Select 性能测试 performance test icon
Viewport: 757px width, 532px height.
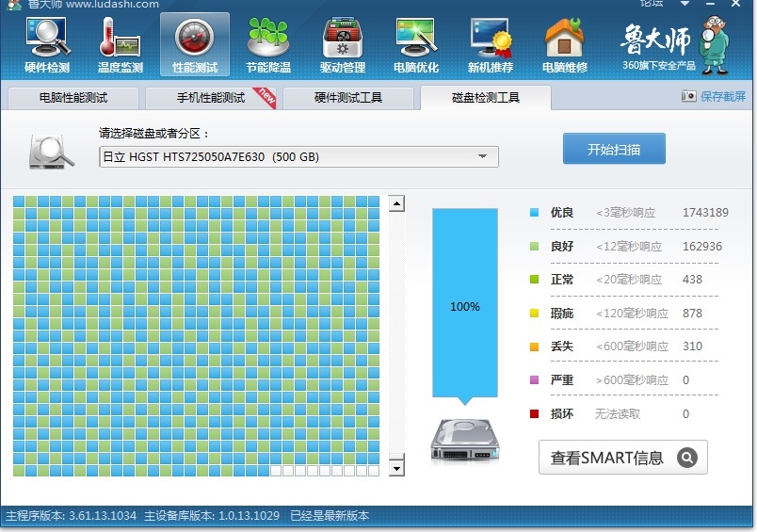point(195,45)
